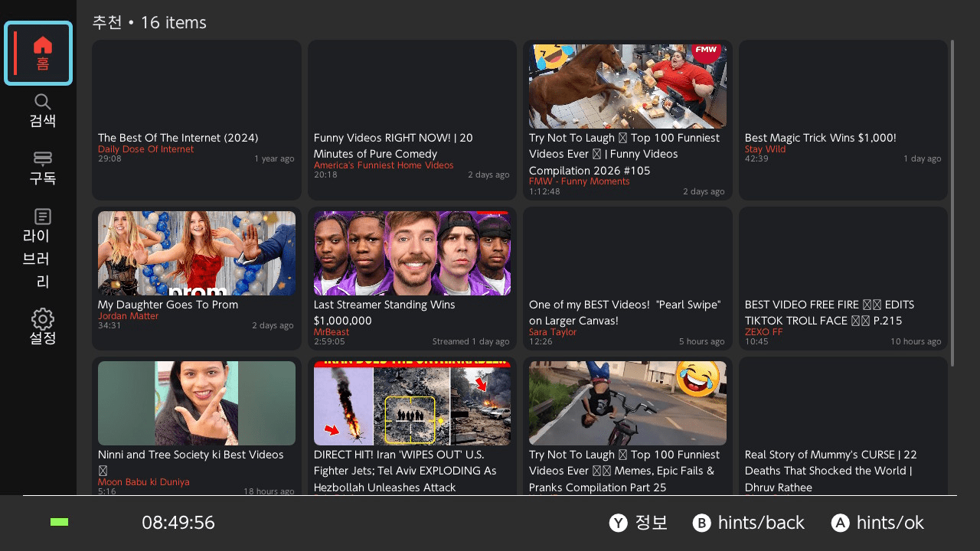Click the 1:12:48 video duration

[x=544, y=191]
